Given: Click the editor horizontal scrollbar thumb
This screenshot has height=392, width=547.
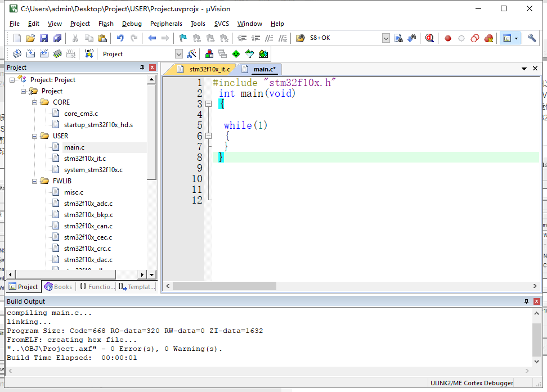Looking at the screenshot, I should coord(225,286).
